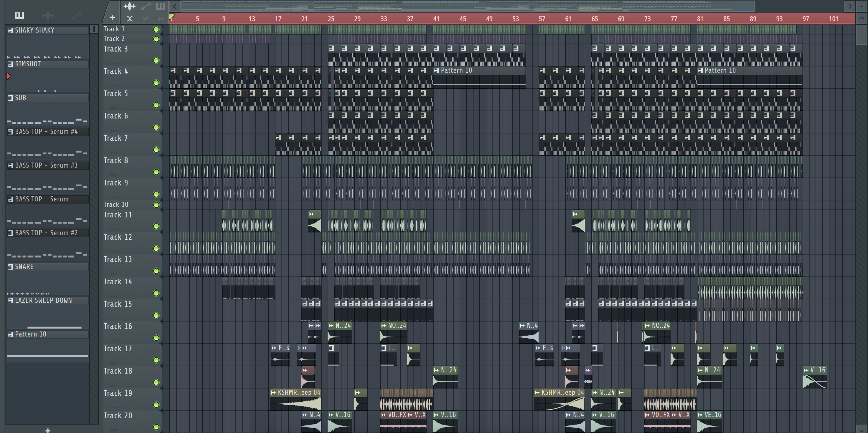
Task: Click the right arrow of the overview bar
Action: point(850,6)
